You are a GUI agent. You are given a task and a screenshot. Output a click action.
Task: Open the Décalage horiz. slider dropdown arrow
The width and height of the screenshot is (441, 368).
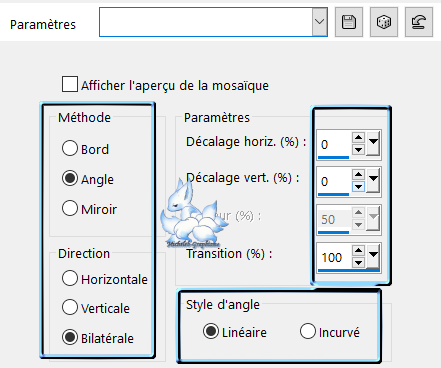[373, 143]
